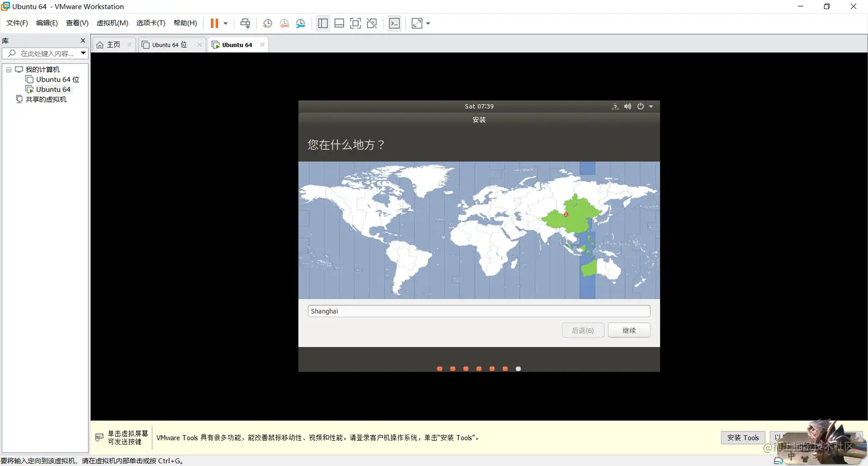Open the Ubuntu volume icon

click(627, 106)
